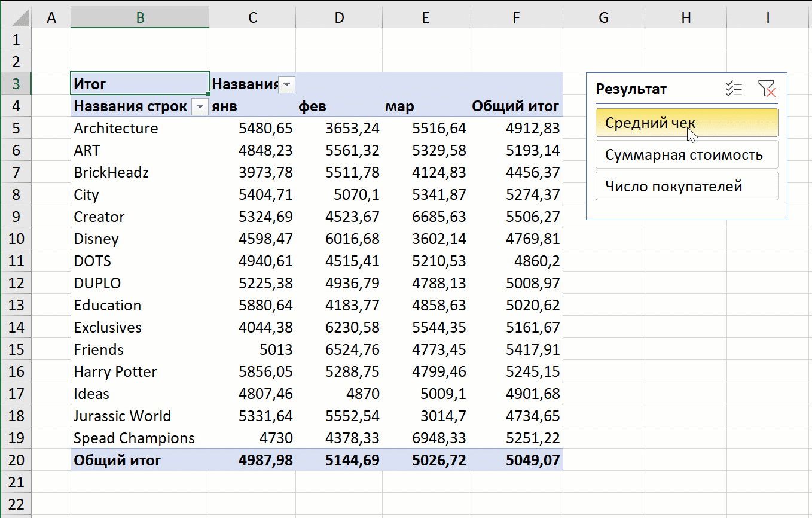Click the Итог cell in B3

[140, 84]
